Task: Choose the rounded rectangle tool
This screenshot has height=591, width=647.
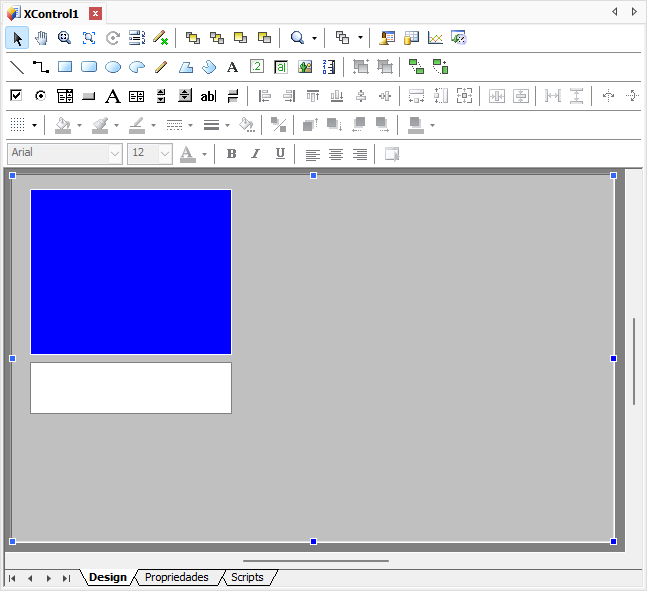Action: pyautogui.click(x=89, y=67)
